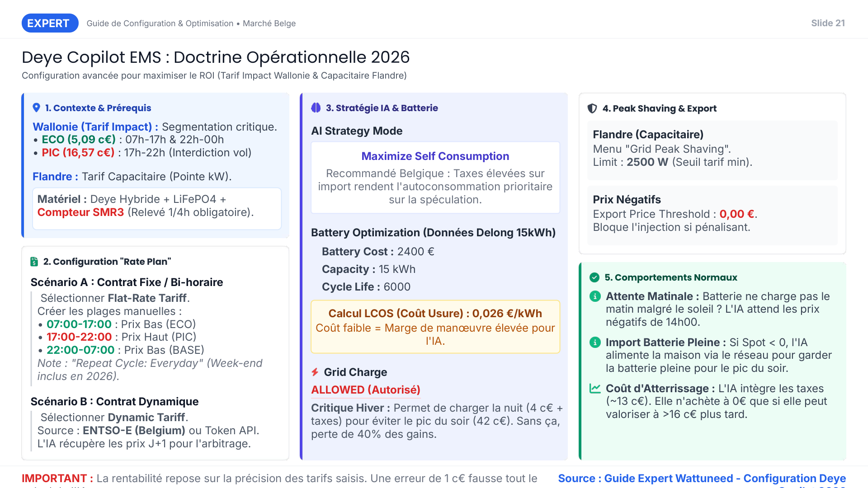The width and height of the screenshot is (868, 488).
Task: Expand the Scénario A Contrat Fixe section
Action: [127, 282]
